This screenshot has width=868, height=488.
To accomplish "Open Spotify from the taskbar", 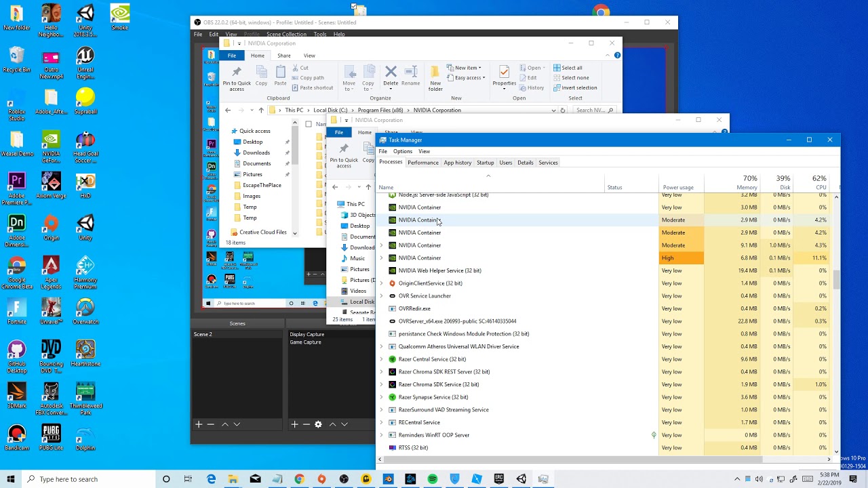I will 432,479.
